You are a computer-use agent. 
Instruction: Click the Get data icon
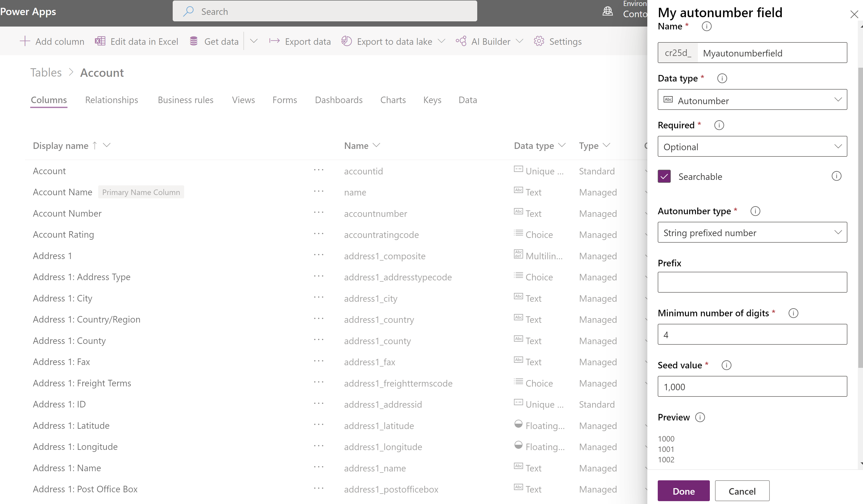click(x=194, y=41)
